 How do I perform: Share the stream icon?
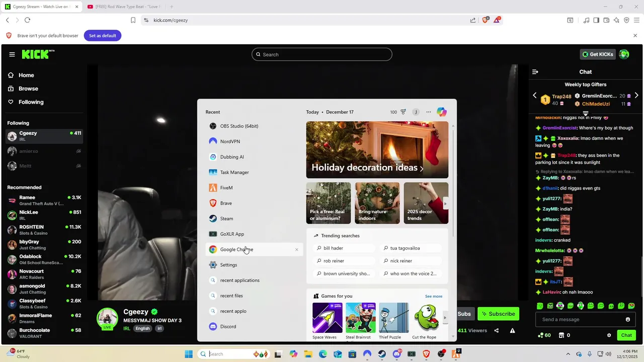click(497, 331)
